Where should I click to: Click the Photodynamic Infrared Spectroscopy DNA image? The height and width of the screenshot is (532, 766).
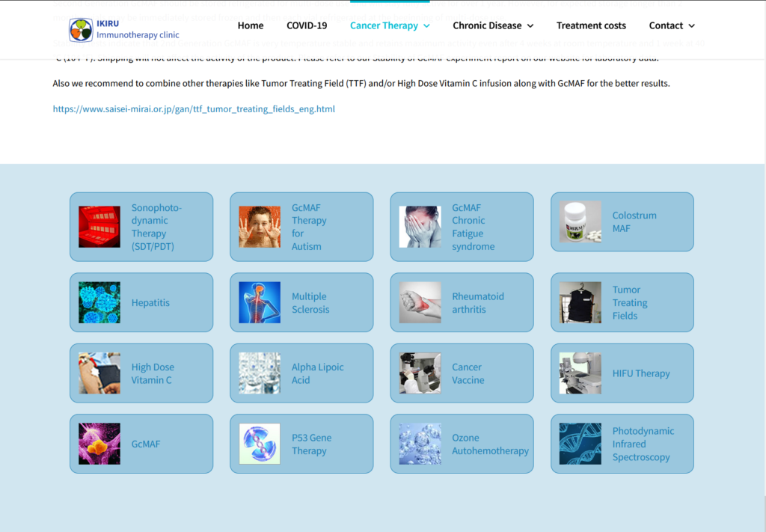coord(580,444)
